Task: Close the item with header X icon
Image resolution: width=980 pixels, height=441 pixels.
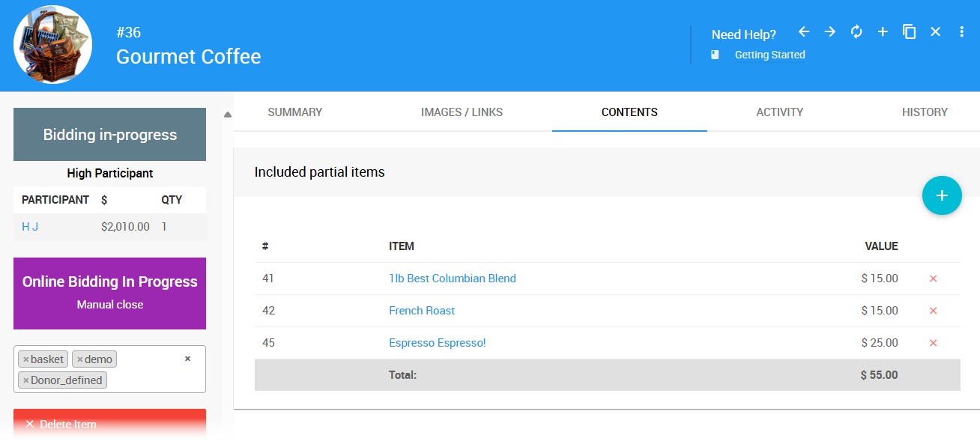Action: [935, 31]
